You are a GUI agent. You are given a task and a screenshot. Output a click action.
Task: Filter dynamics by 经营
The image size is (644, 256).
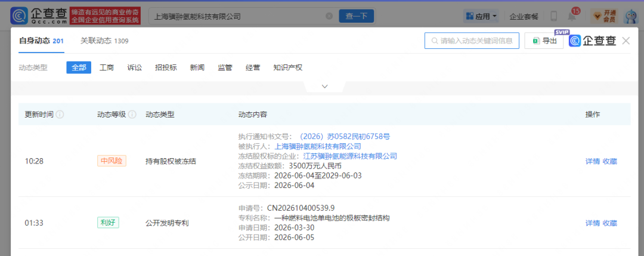[253, 68]
